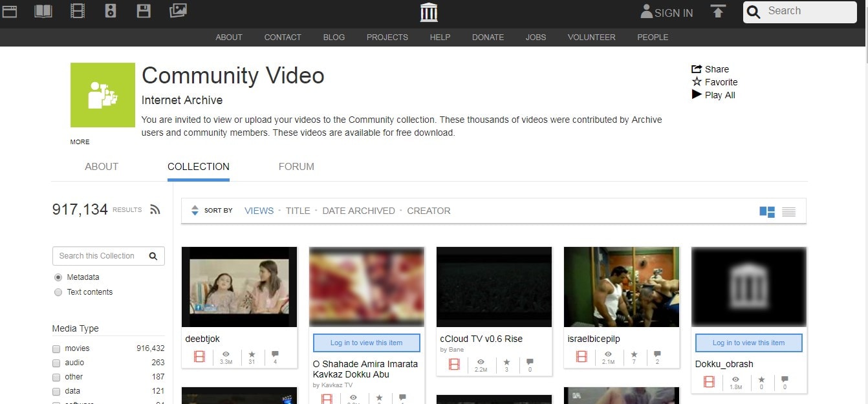Click the movie icon under israelbicepilp
Image resolution: width=868 pixels, height=404 pixels.
click(581, 356)
